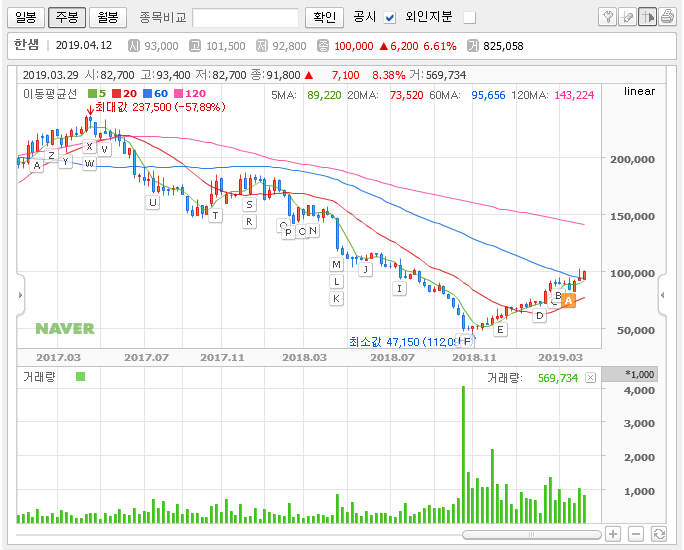Zoom out with the minus button
The width and height of the screenshot is (684, 550).
(636, 534)
